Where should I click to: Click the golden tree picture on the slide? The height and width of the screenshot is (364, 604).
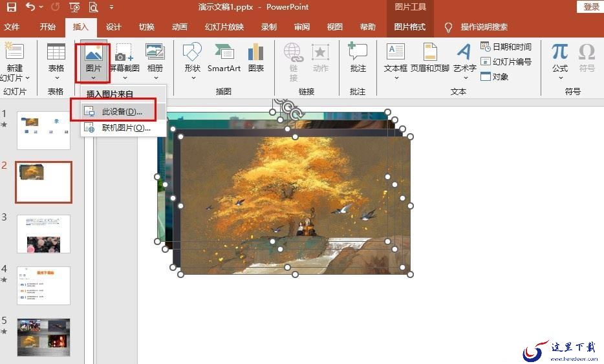point(295,206)
